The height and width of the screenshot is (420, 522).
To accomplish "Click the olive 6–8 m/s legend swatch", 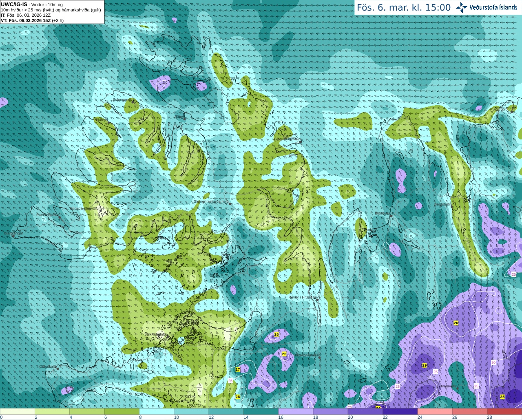I will point(122,411).
